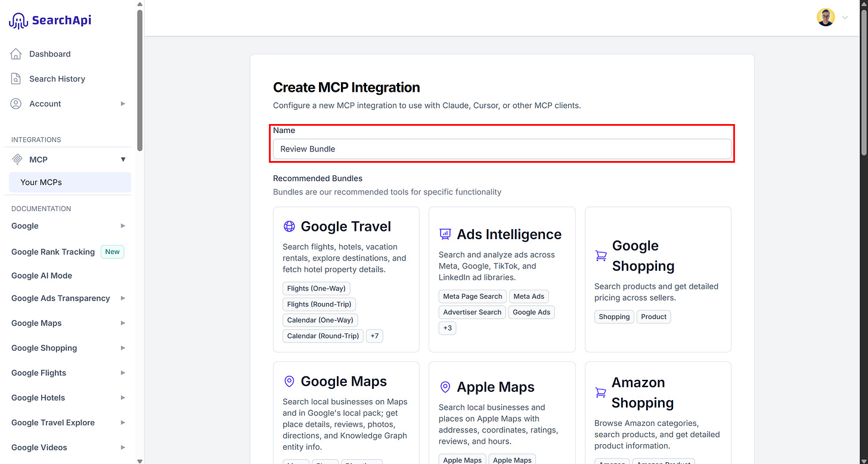Click the pin icon on Google Maps card
The width and height of the screenshot is (868, 464).
click(289, 382)
